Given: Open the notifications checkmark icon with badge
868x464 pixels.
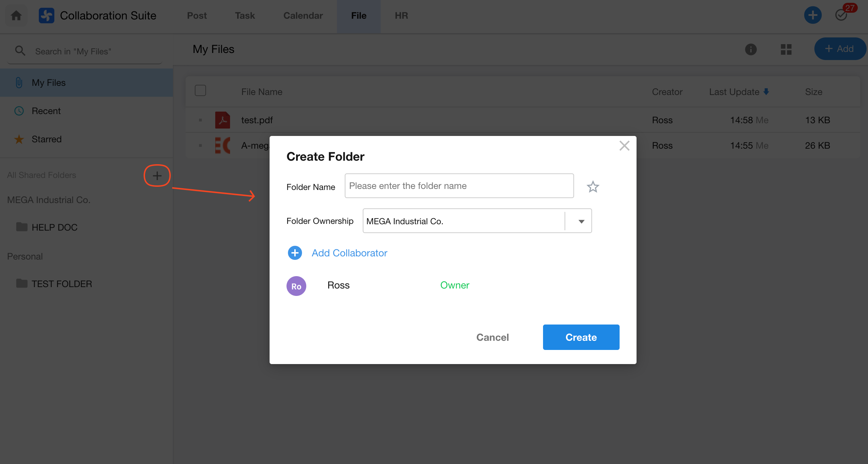Looking at the screenshot, I should coord(842,15).
